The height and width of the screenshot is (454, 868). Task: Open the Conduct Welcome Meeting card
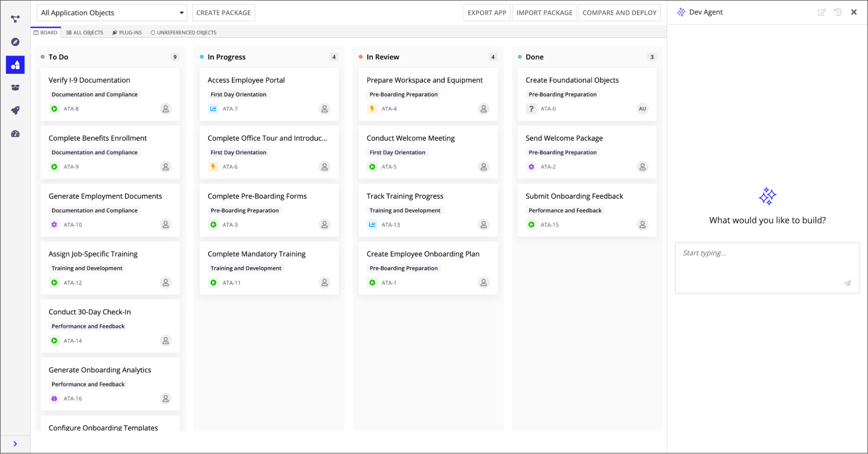point(428,152)
